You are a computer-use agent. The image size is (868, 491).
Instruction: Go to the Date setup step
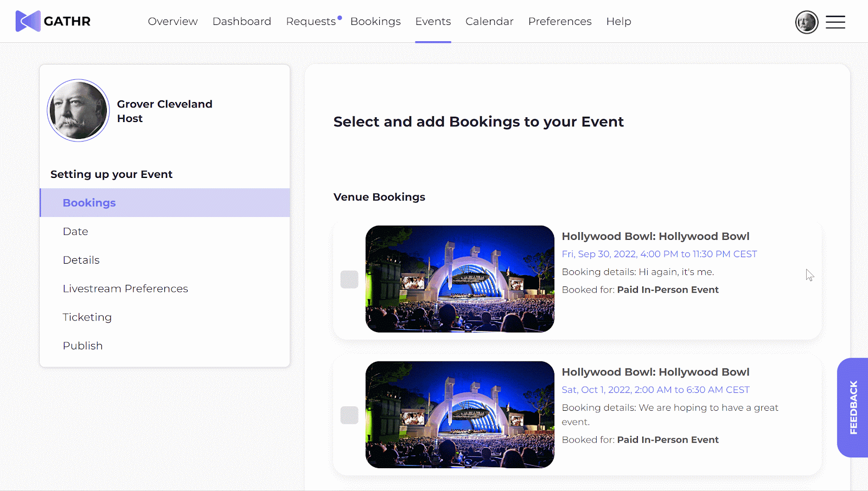[x=75, y=232]
